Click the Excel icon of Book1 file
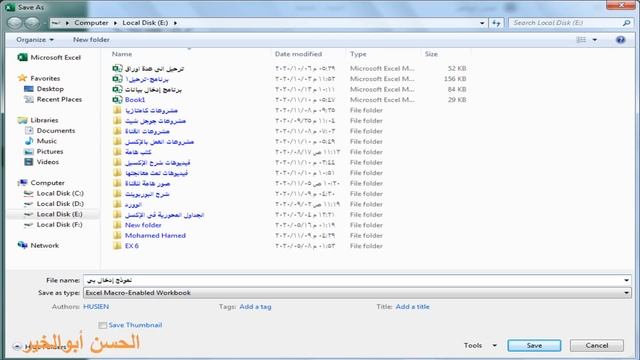 coord(117,100)
